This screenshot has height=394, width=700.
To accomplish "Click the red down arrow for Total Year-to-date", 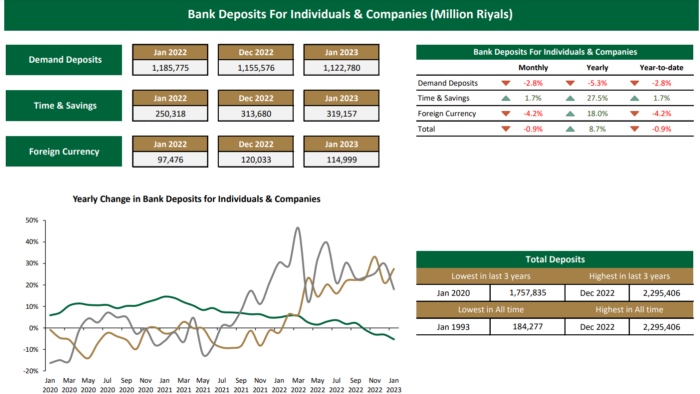I will click(x=634, y=129).
